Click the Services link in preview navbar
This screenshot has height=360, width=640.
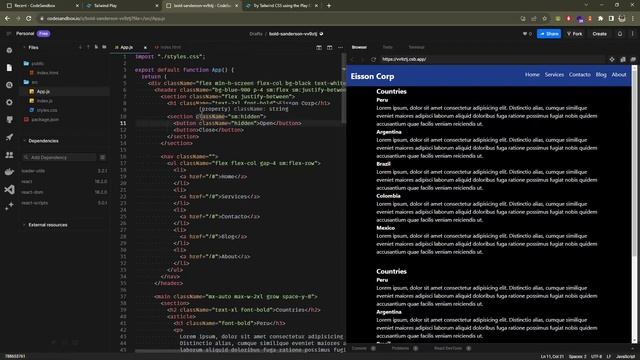554,75
